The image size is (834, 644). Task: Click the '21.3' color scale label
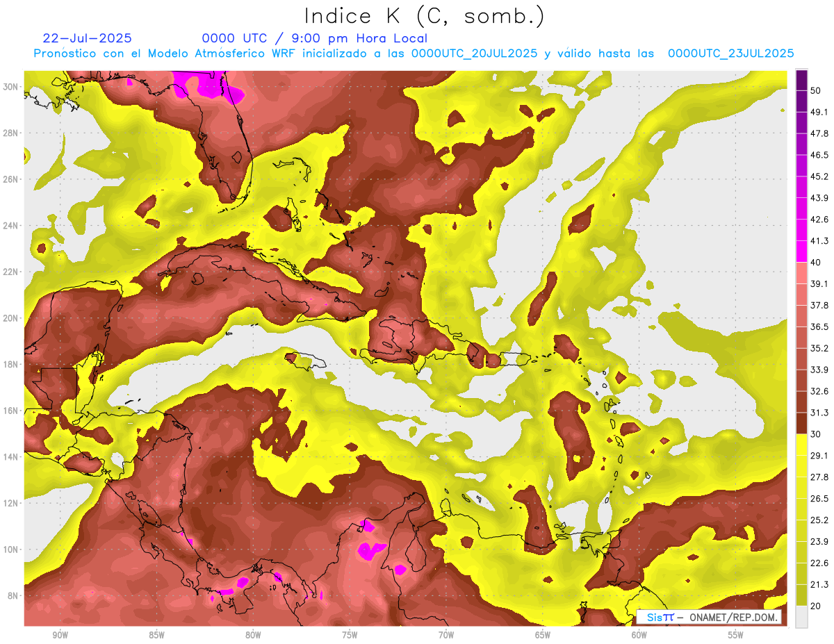pos(819,585)
